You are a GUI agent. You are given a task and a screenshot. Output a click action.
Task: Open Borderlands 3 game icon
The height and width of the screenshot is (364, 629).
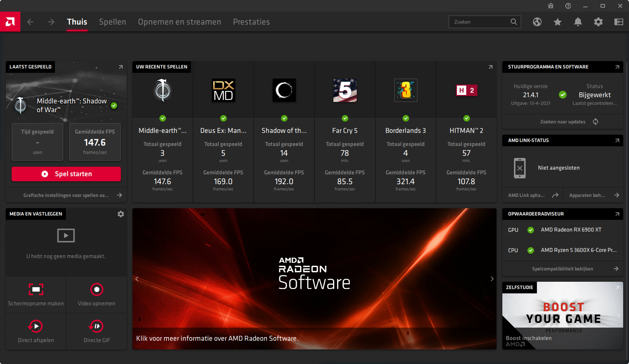coord(406,90)
